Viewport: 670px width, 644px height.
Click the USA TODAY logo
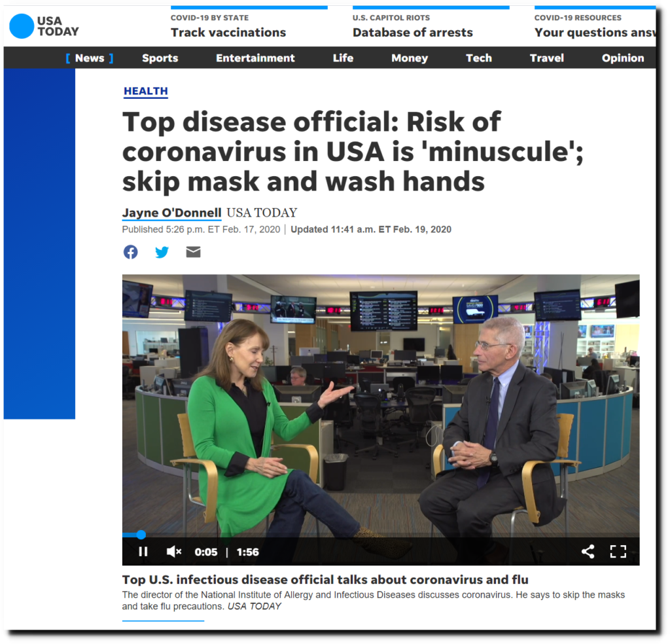pos(44,26)
